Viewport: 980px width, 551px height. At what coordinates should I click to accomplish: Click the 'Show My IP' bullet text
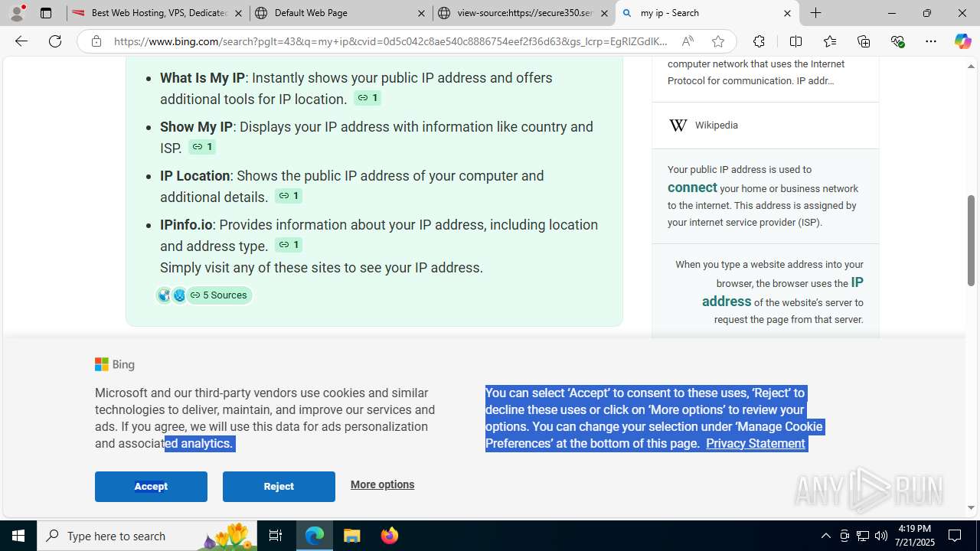[x=196, y=127]
